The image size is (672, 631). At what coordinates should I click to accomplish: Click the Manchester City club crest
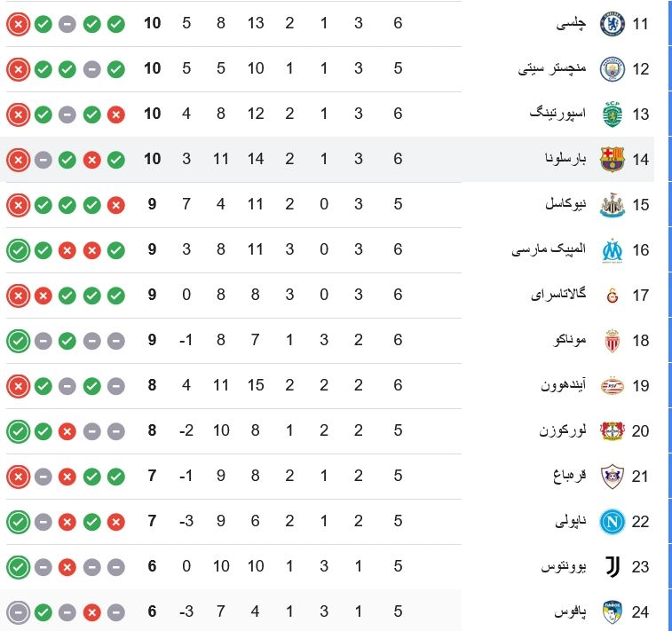tap(612, 69)
